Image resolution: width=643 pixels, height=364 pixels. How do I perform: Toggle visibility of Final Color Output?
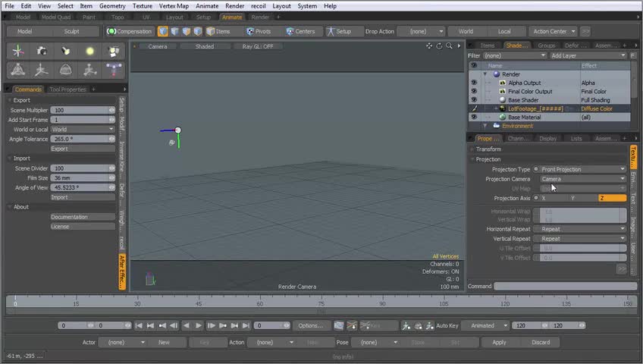474,92
